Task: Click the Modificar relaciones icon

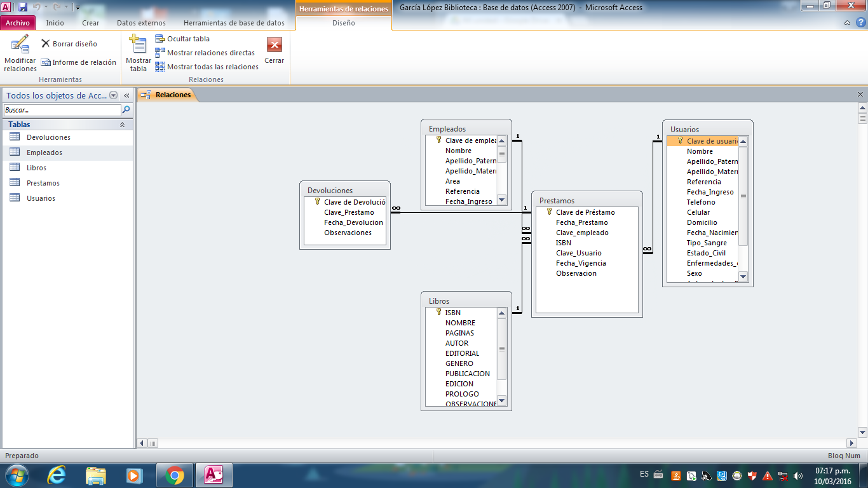Action: coord(20,45)
